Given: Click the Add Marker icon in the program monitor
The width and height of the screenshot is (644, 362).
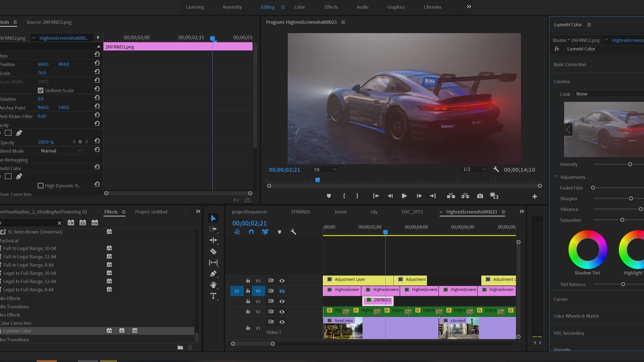Looking at the screenshot, I should pyautogui.click(x=329, y=196).
